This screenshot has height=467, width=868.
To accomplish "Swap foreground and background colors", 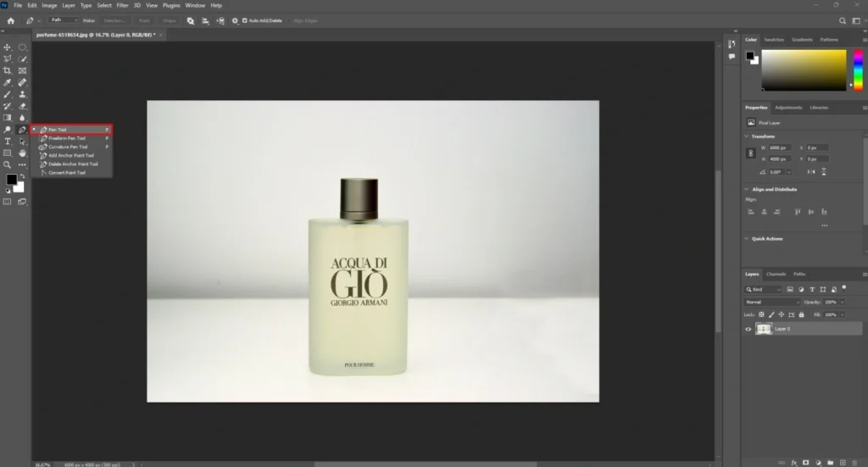I will pos(23,176).
